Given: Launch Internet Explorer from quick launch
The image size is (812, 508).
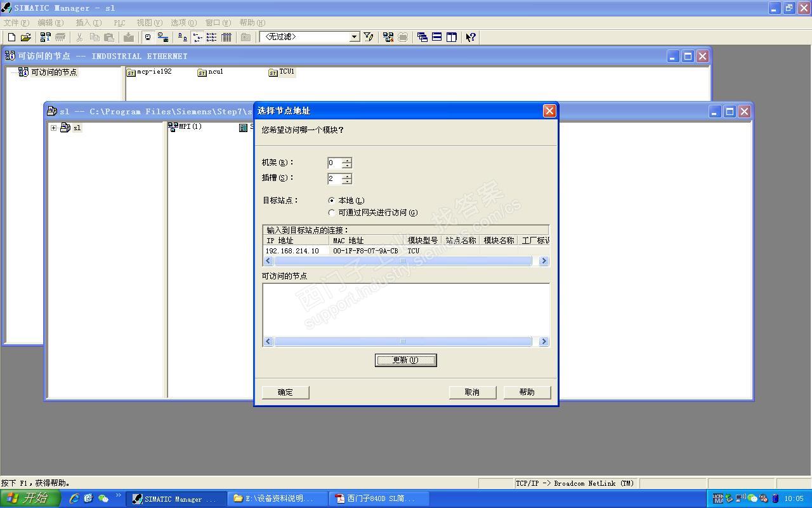Looking at the screenshot, I should [x=74, y=498].
